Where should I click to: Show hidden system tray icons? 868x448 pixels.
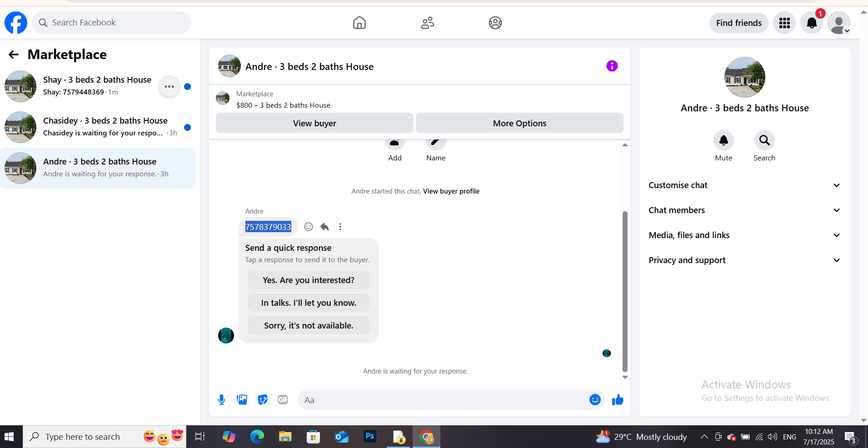coord(704,437)
